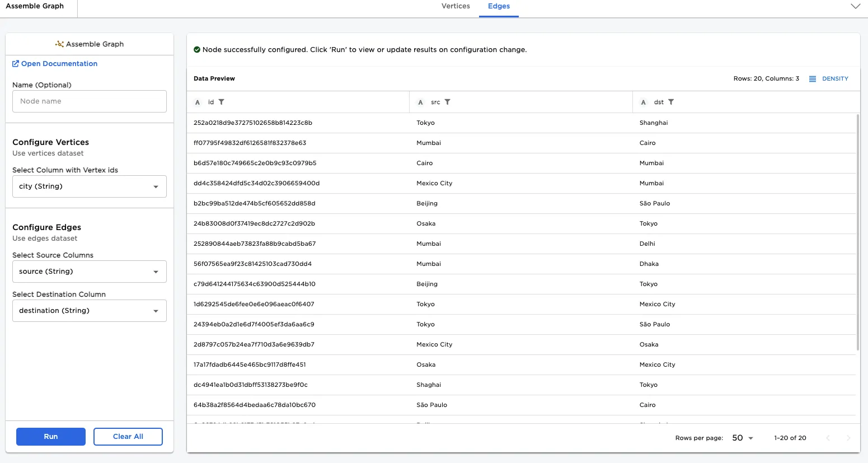Click the next page arrow in pagination
The image size is (868, 463).
[848, 438]
